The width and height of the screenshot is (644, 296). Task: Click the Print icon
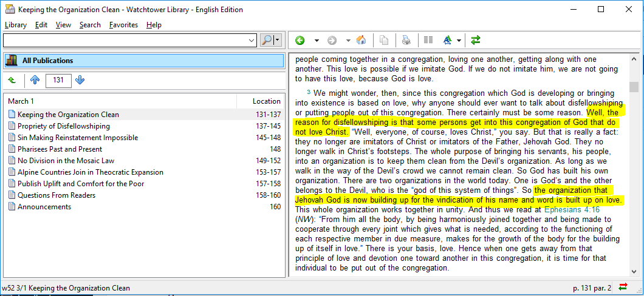(406, 40)
